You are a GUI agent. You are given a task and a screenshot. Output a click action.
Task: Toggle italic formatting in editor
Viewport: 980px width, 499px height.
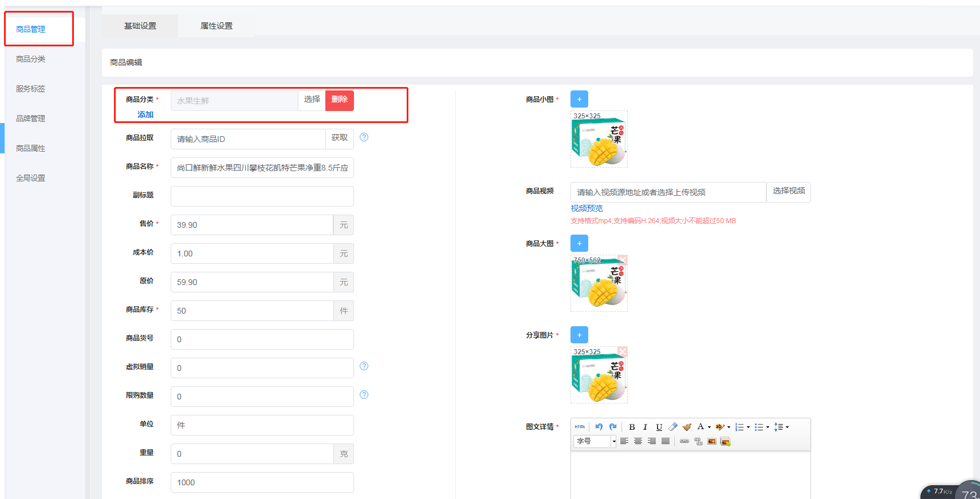(x=645, y=427)
